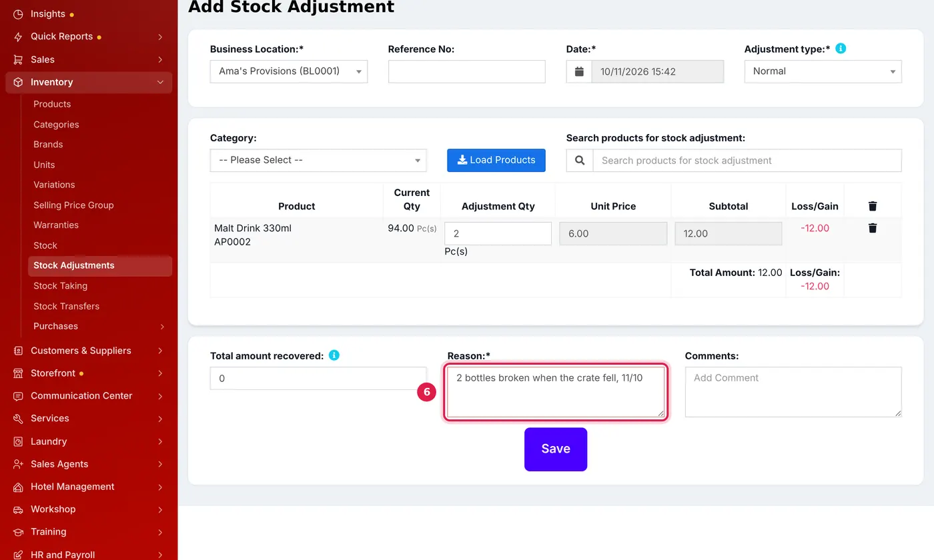
Task: Click the magnifier icon in product search
Action: tap(580, 160)
